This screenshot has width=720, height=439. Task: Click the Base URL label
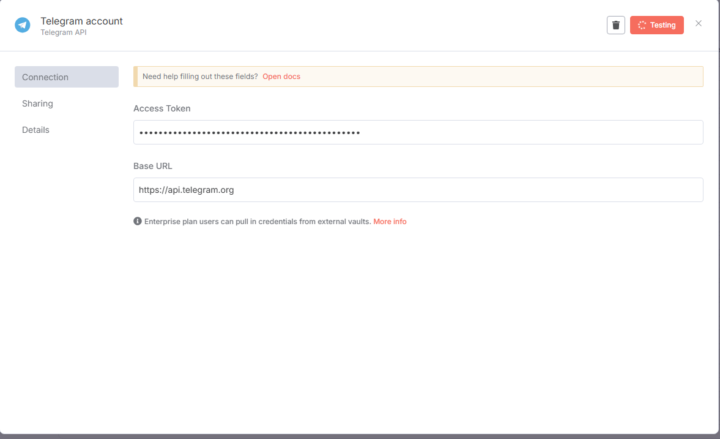[152, 166]
